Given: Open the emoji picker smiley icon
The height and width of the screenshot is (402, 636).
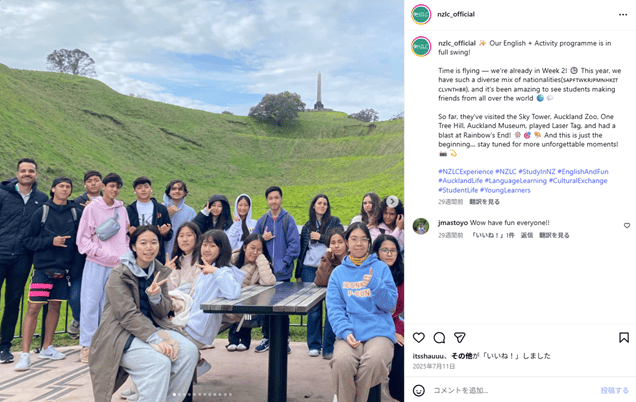Looking at the screenshot, I should tap(419, 390).
